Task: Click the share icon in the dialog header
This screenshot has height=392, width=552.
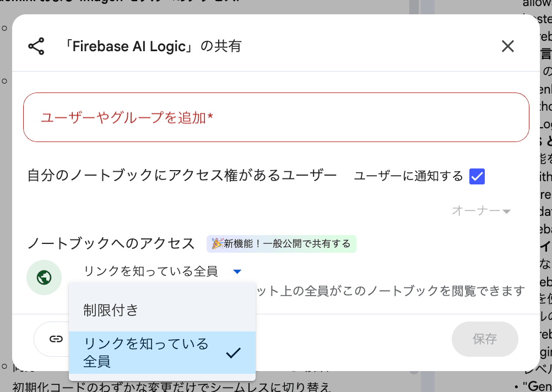Action: [x=36, y=46]
